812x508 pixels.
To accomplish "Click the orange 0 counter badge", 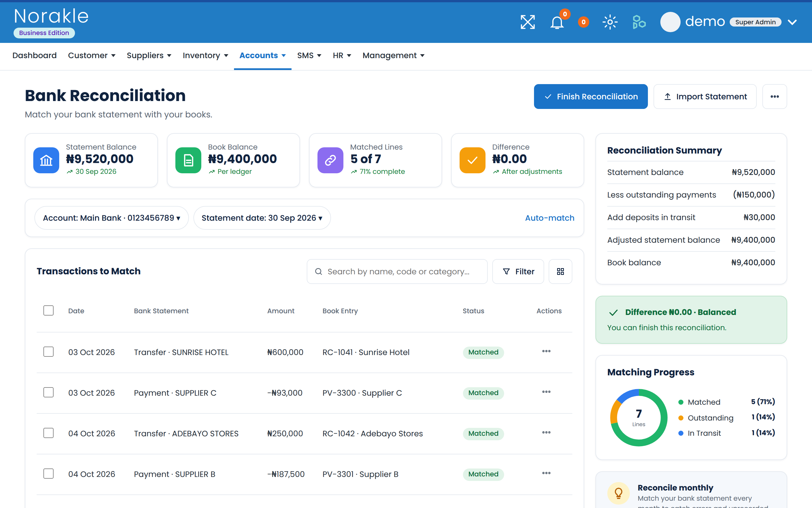I will (584, 22).
